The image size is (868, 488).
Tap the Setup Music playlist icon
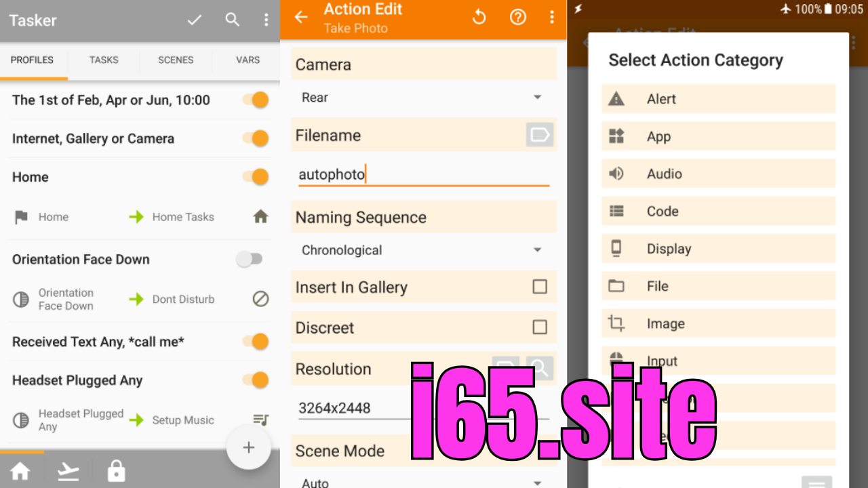pos(260,420)
